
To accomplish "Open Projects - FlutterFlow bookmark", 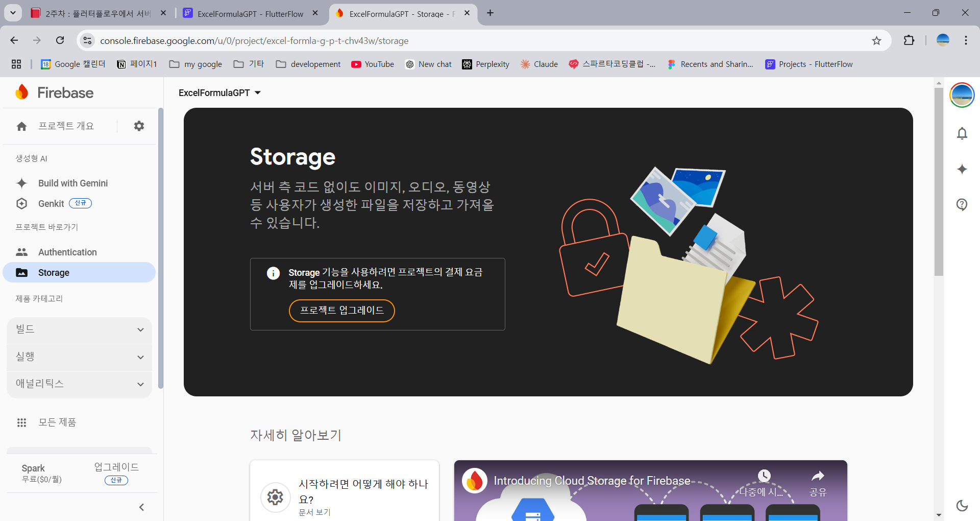I will (809, 64).
